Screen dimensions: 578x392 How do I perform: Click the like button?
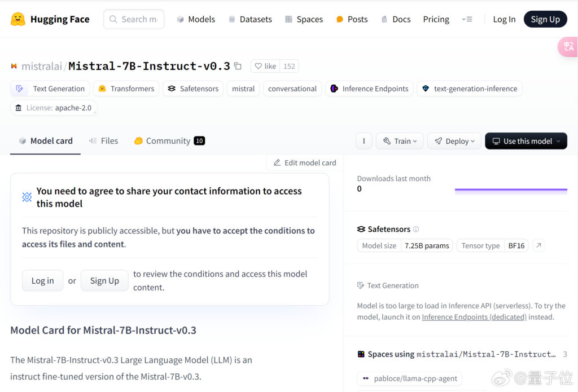point(265,66)
